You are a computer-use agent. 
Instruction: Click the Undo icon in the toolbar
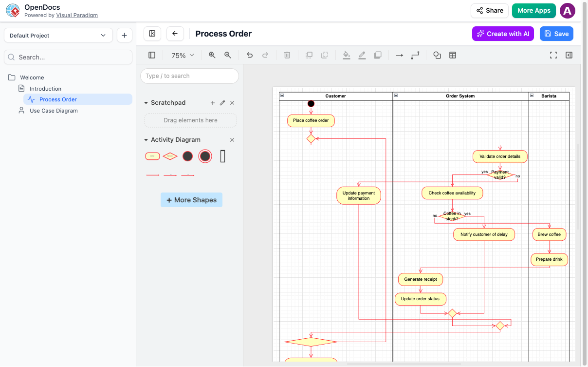pyautogui.click(x=250, y=55)
